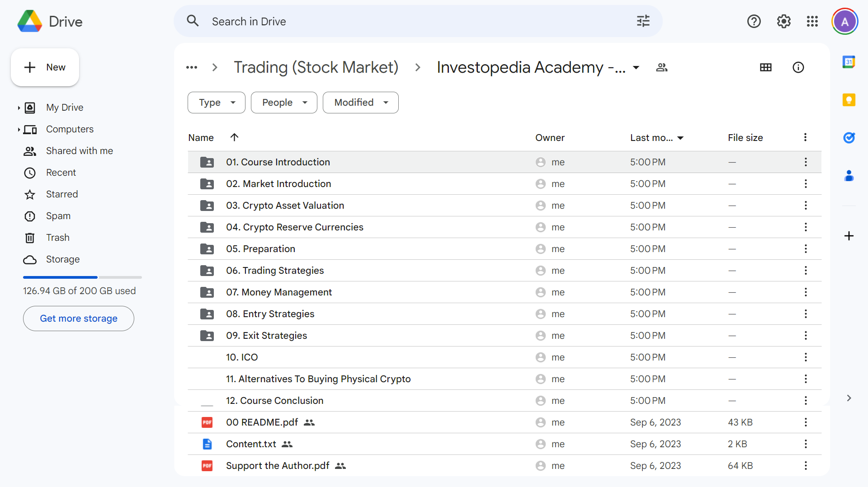The width and height of the screenshot is (868, 487).
Task: Open the Google Tasks side panel icon
Action: [x=849, y=137]
